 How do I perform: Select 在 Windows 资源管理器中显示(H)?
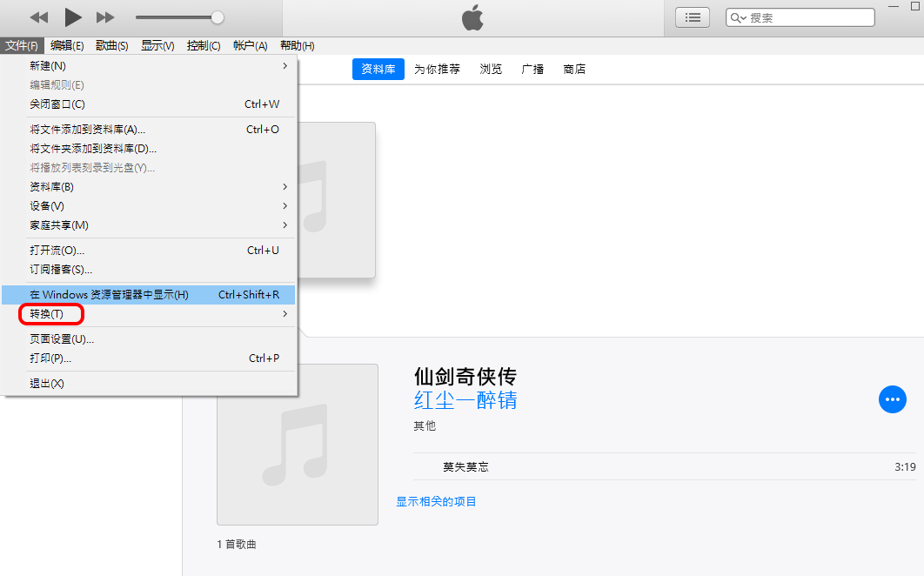click(149, 295)
